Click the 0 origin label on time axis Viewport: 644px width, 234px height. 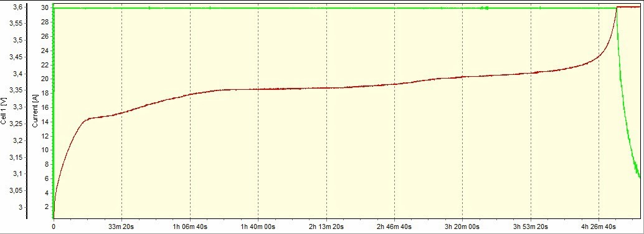[54, 227]
